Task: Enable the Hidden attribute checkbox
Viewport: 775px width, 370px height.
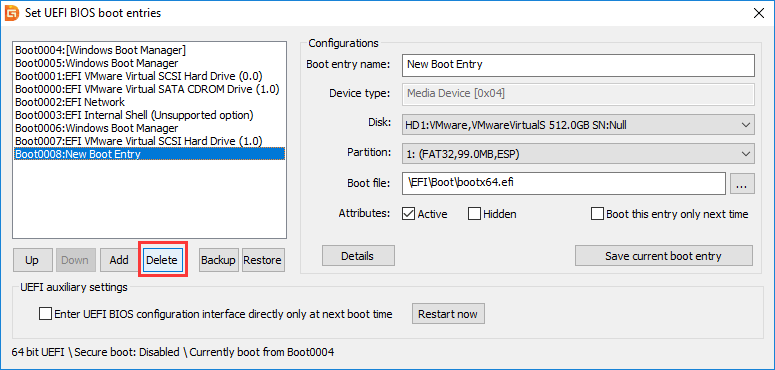Action: click(x=474, y=214)
